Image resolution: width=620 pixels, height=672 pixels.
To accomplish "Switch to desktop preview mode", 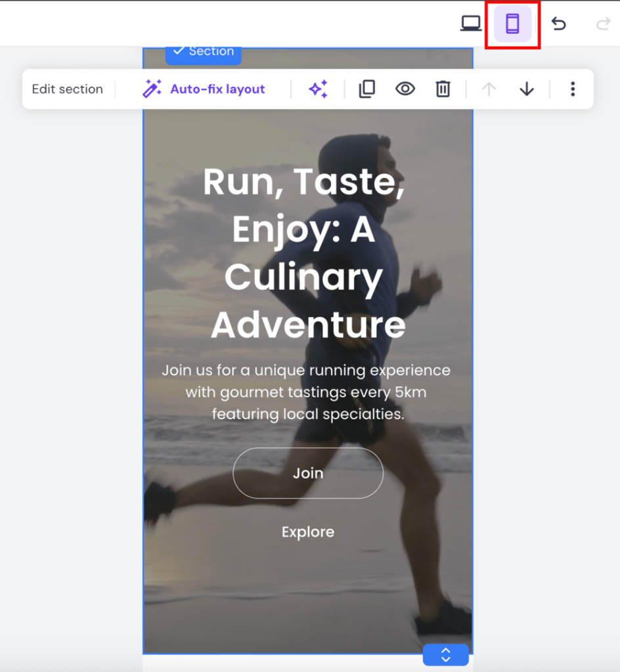I will 472,24.
